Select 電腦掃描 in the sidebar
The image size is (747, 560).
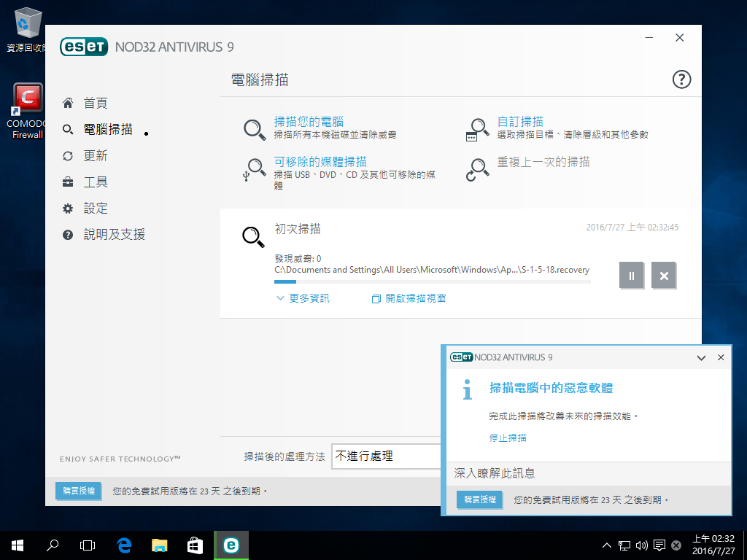point(108,129)
